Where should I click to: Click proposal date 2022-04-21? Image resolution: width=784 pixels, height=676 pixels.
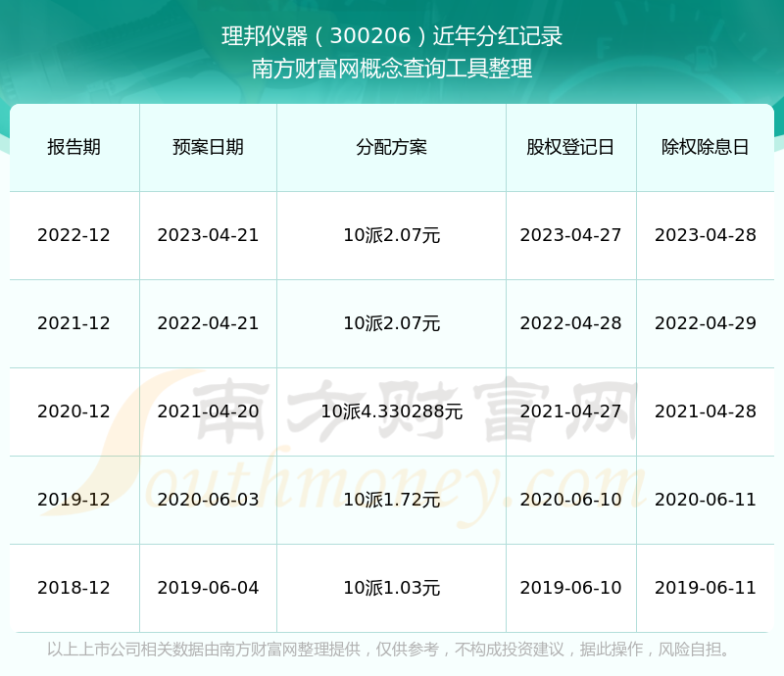point(208,323)
